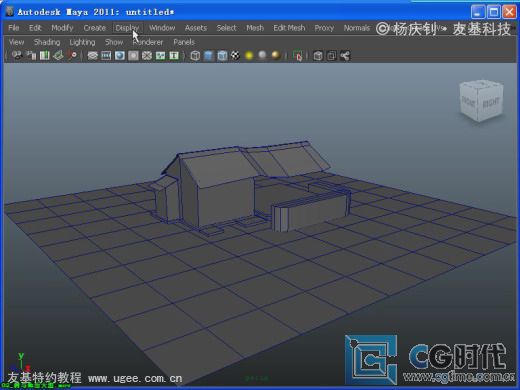The image size is (520, 390).
Task: Open the panel Renderer menu
Action: (x=148, y=42)
